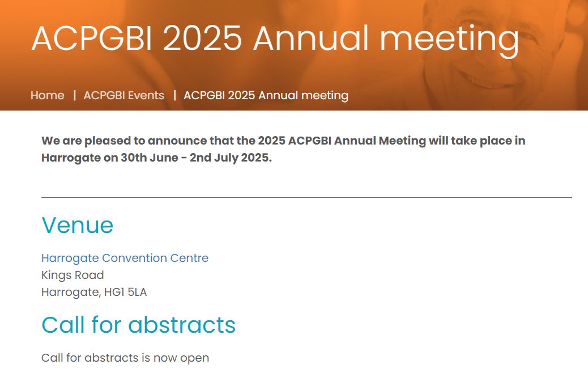Open the Harrogate Convention Centre link
Screen dimensions: 588x373
[x=124, y=258]
